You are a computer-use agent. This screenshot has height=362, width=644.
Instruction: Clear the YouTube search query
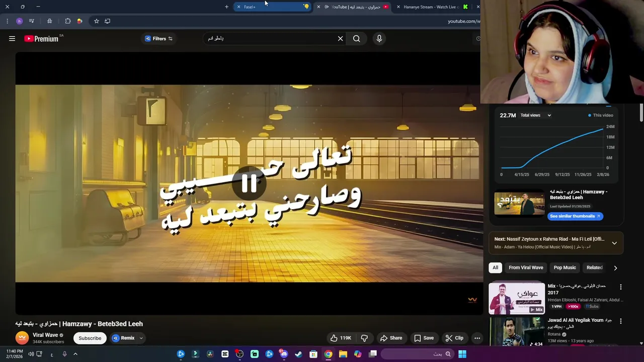click(341, 39)
